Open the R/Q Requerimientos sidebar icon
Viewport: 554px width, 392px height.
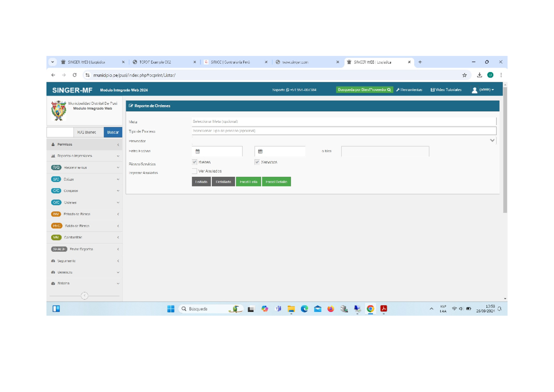(x=56, y=168)
